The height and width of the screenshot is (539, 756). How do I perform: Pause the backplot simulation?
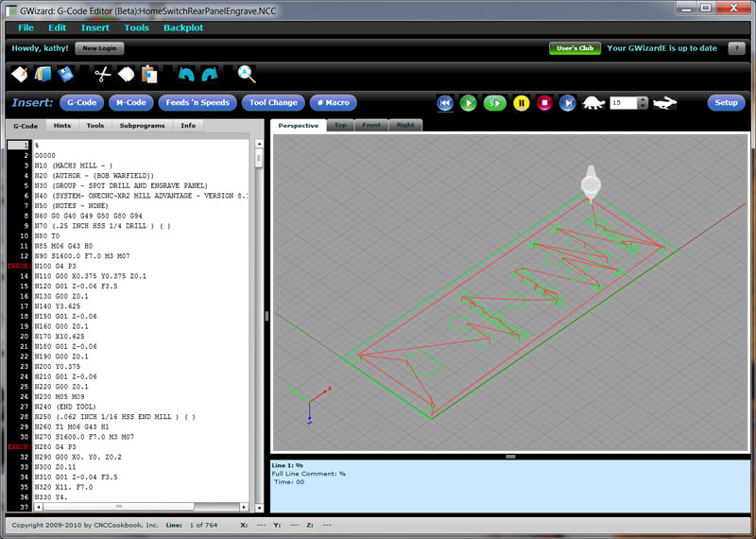pos(521,103)
